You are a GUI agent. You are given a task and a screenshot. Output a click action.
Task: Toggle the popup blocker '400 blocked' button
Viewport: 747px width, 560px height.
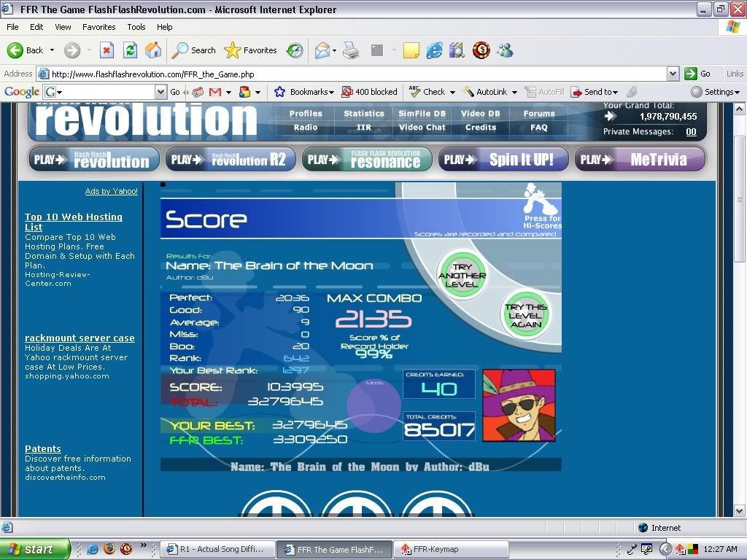coord(369,92)
